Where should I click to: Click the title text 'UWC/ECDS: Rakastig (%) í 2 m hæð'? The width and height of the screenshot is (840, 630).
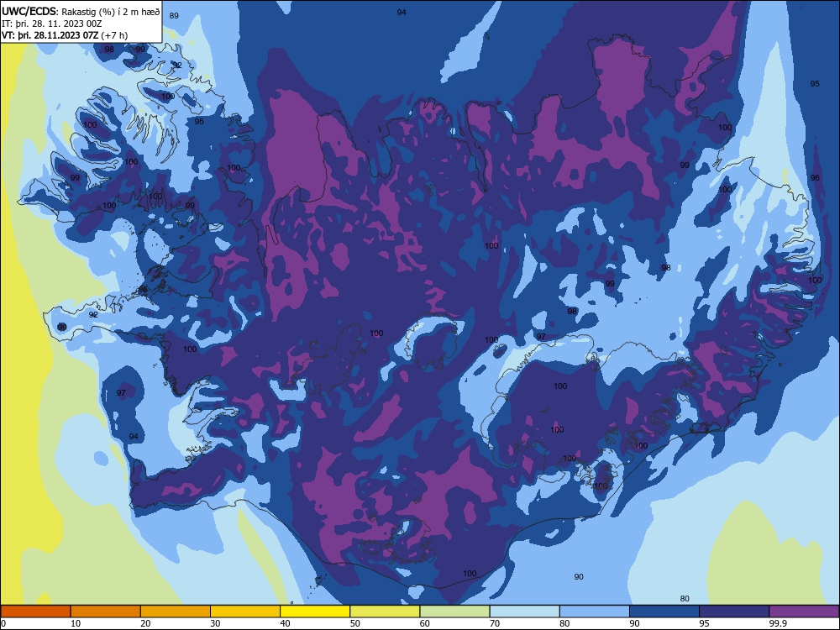[x=81, y=12]
